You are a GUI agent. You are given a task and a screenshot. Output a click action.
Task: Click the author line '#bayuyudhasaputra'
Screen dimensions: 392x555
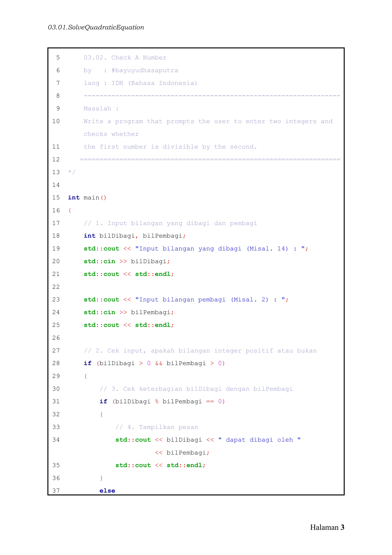[145, 70]
